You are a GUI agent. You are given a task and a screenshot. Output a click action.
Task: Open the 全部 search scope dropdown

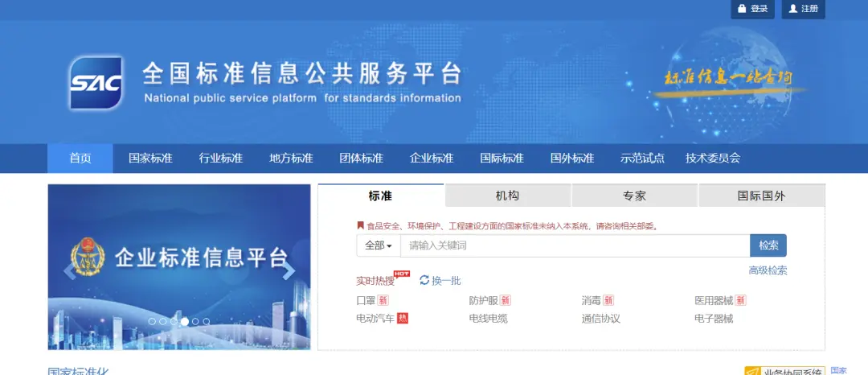pyautogui.click(x=379, y=245)
